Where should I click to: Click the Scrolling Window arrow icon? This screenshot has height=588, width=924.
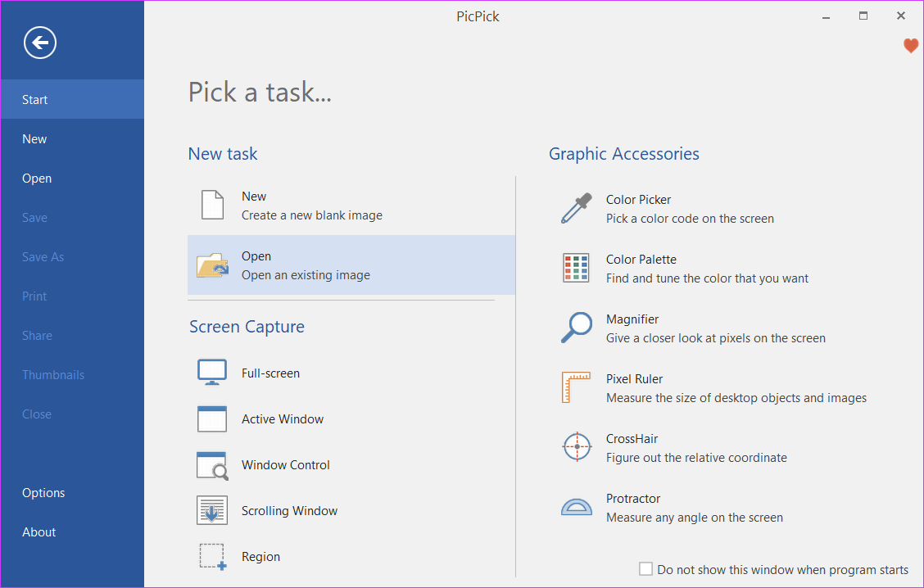[x=212, y=510]
